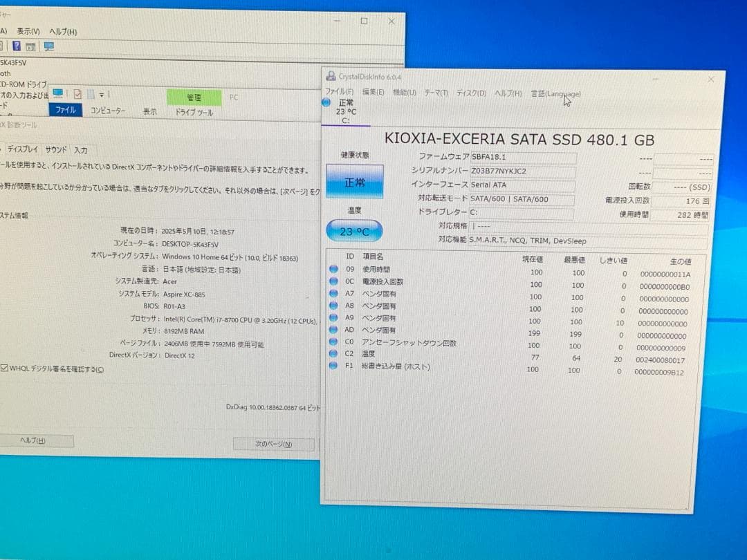Click the computer monitor icon in Device Manager toolbar
The image size is (747, 560).
(48, 46)
